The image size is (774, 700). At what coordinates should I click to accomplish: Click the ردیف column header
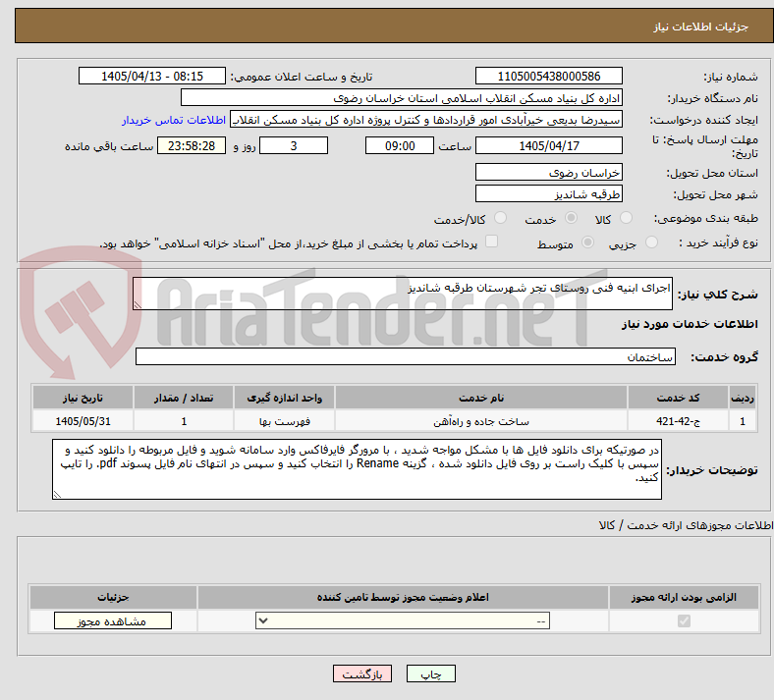coord(743,398)
